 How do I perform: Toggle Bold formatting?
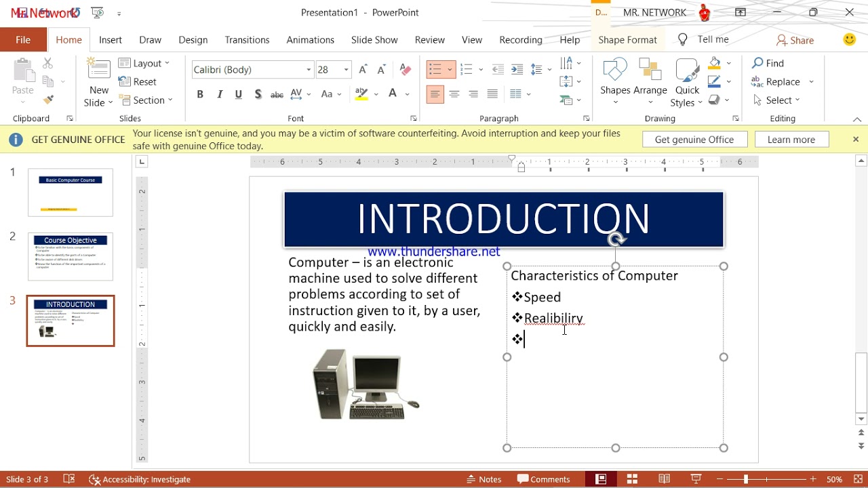200,94
